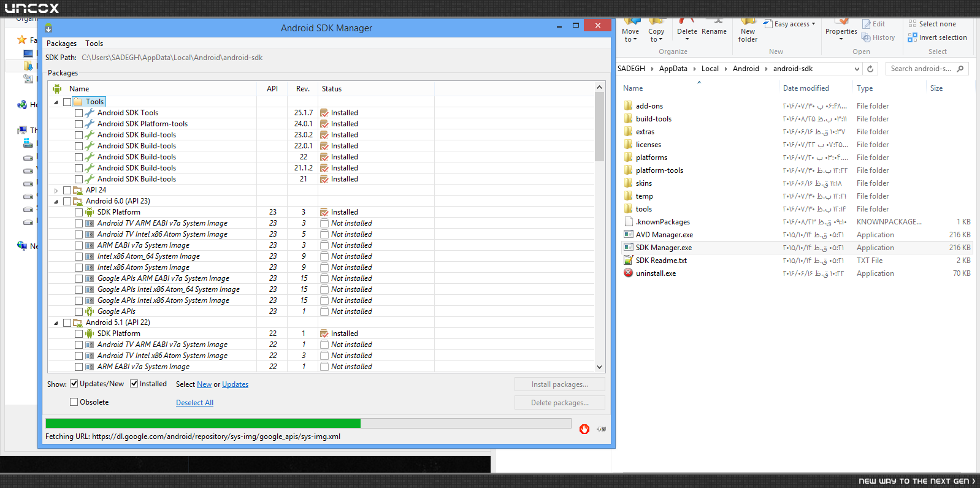Check the Android SDK Platform-tools checkbox
Image resolution: width=980 pixels, height=488 pixels.
(78, 124)
